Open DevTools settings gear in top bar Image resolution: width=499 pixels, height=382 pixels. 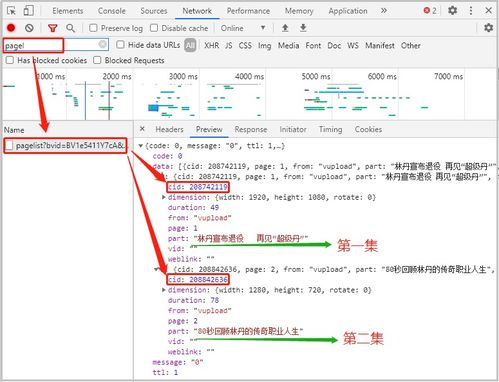pos(452,11)
